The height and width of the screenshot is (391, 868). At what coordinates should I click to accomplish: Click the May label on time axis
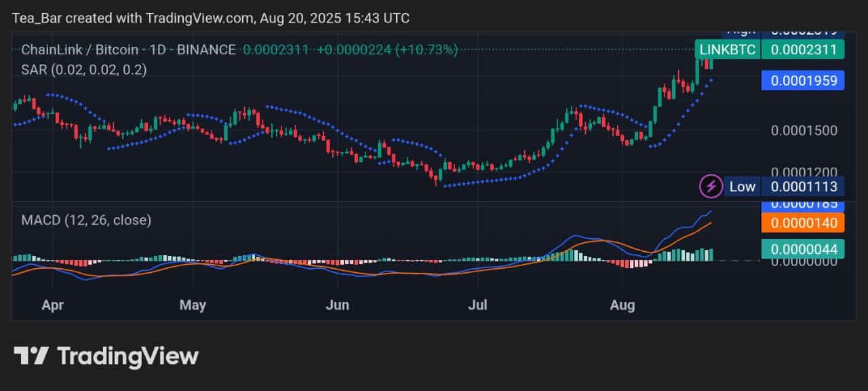tap(193, 305)
